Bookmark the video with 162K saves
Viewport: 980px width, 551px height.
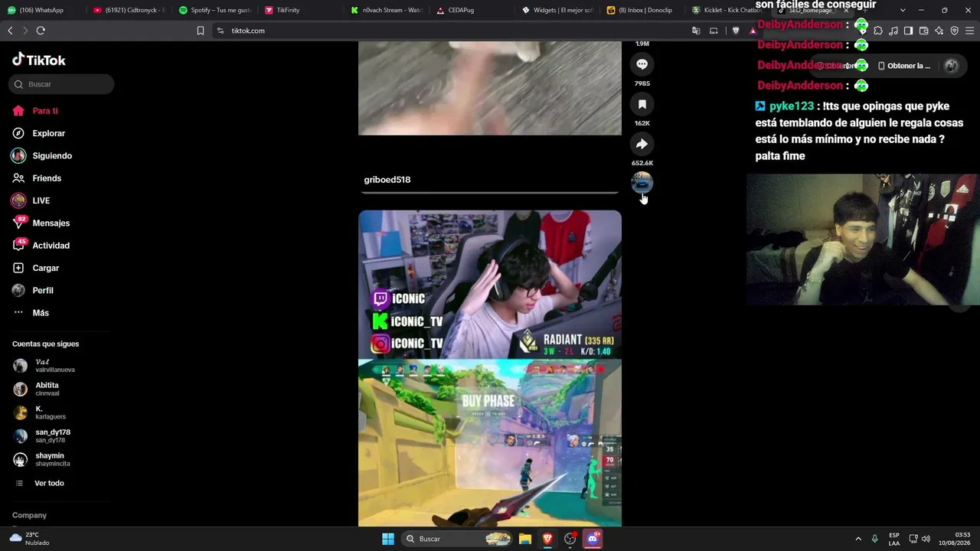click(642, 104)
